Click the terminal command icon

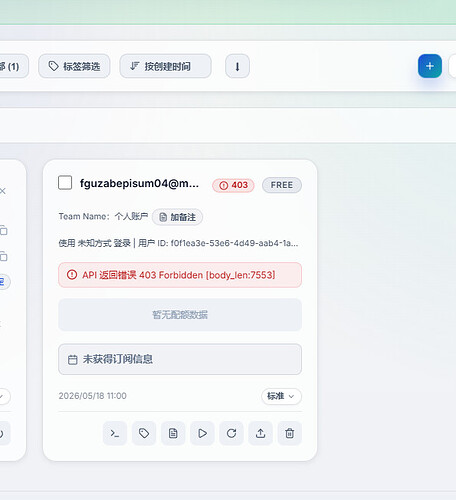pyautogui.click(x=115, y=433)
